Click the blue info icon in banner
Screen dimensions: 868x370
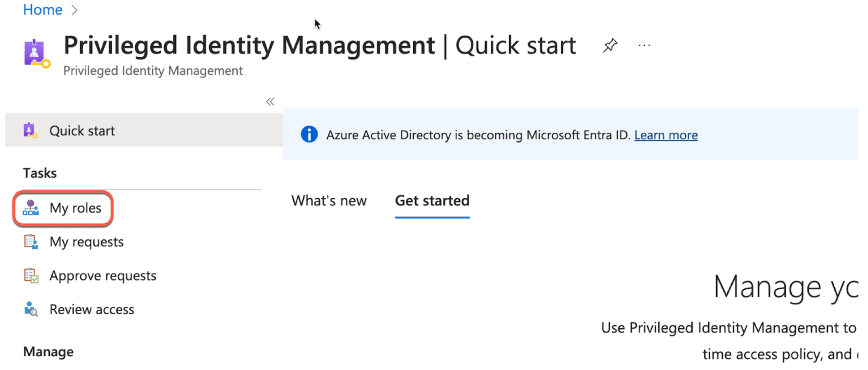tap(309, 135)
